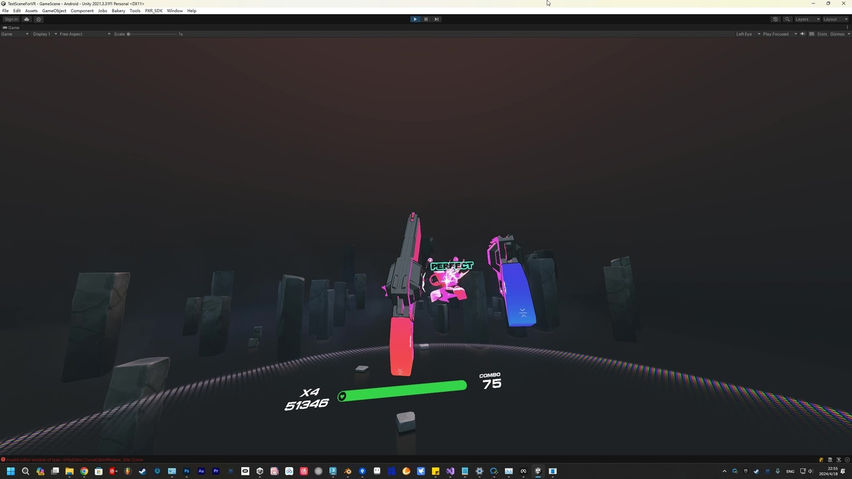Open the Game tab options menu
Image resolution: width=852 pixels, height=479 pixels.
pyautogui.click(x=848, y=27)
